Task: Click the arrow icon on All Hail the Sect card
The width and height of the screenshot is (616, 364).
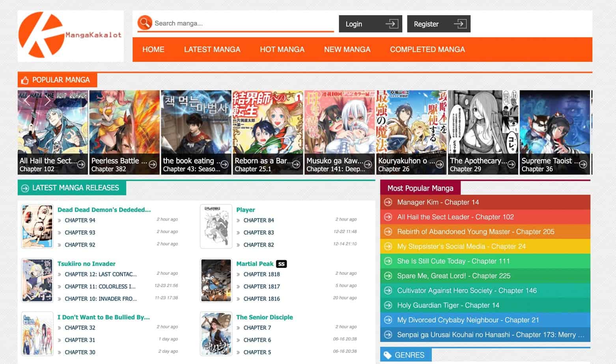Action: click(x=81, y=164)
